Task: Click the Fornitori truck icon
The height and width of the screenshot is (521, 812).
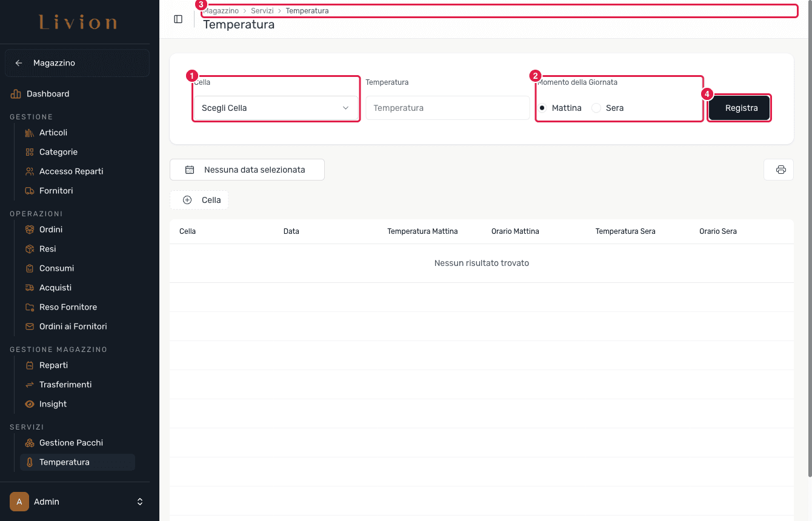Action: [29, 191]
